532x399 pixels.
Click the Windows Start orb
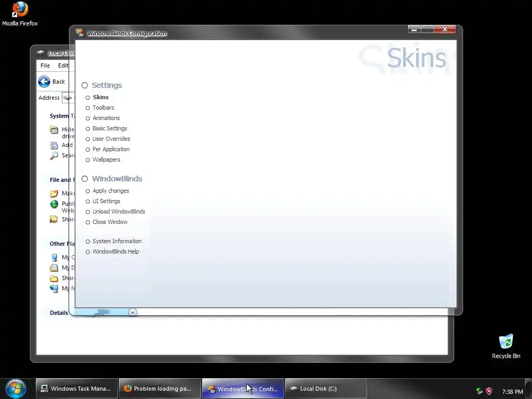point(16,389)
